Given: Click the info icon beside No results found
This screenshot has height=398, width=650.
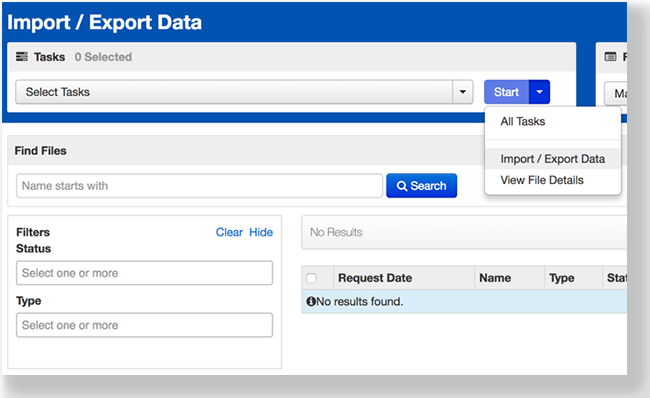Looking at the screenshot, I should [311, 301].
